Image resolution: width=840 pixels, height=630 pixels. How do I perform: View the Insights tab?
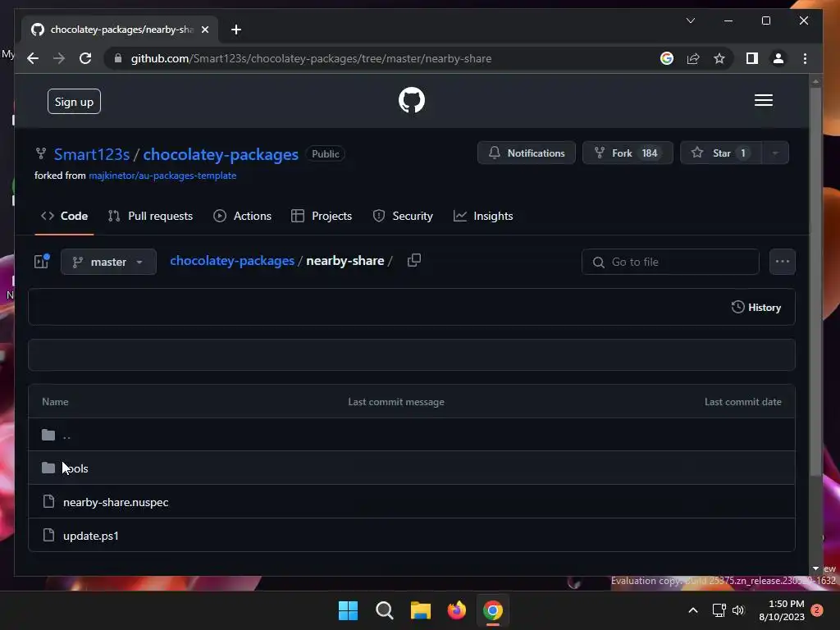click(x=483, y=216)
